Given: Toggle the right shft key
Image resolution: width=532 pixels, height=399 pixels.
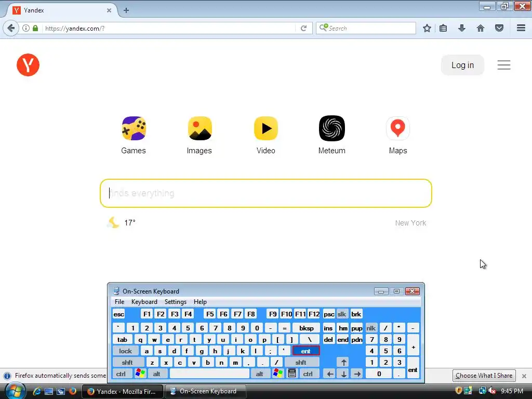Looking at the screenshot, I should point(301,362).
